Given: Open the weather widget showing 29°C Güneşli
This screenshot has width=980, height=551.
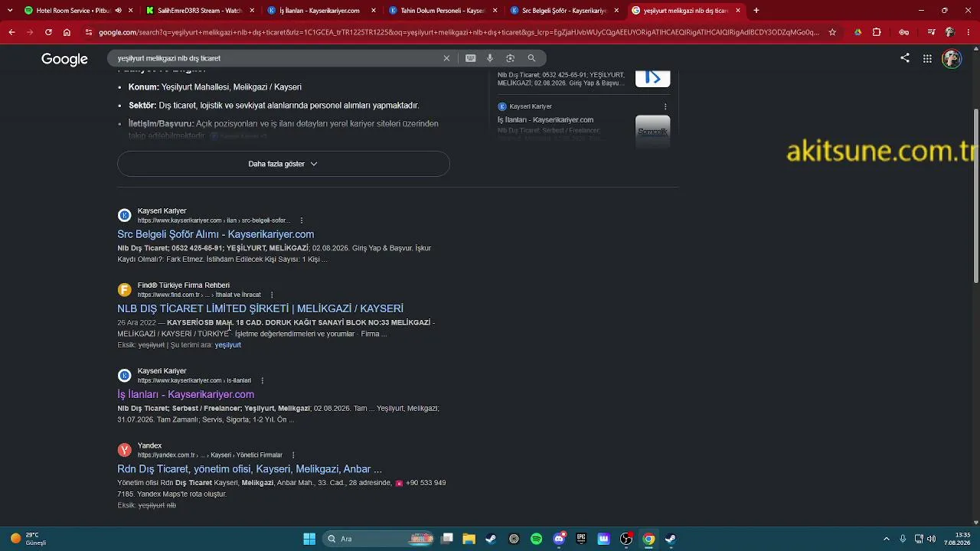Looking at the screenshot, I should [28, 539].
